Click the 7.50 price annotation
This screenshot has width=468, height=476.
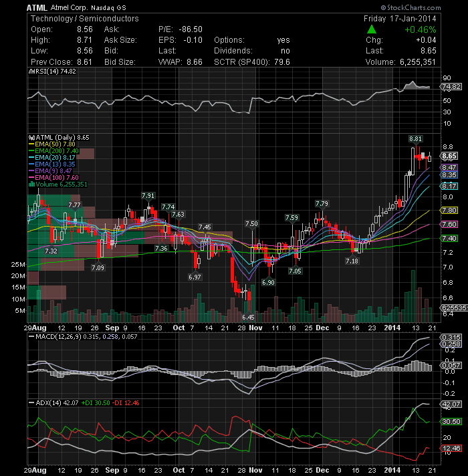(251, 224)
